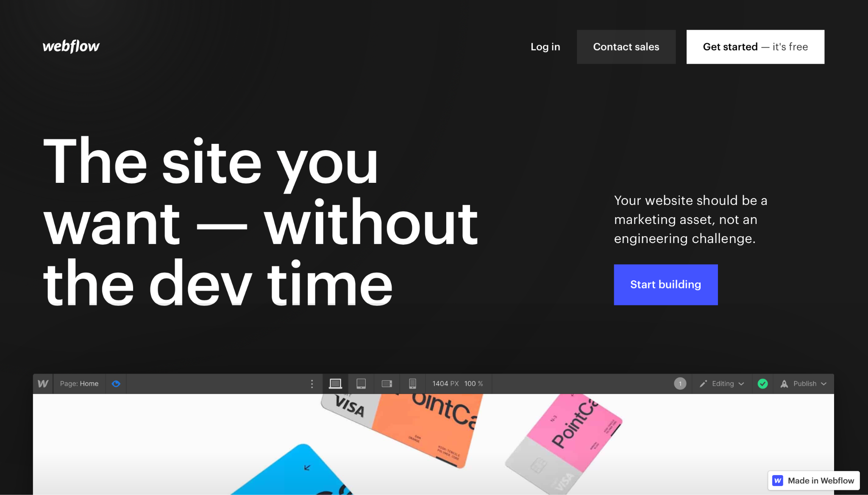868x495 pixels.
Task: Select the tablet viewport icon
Action: point(361,383)
